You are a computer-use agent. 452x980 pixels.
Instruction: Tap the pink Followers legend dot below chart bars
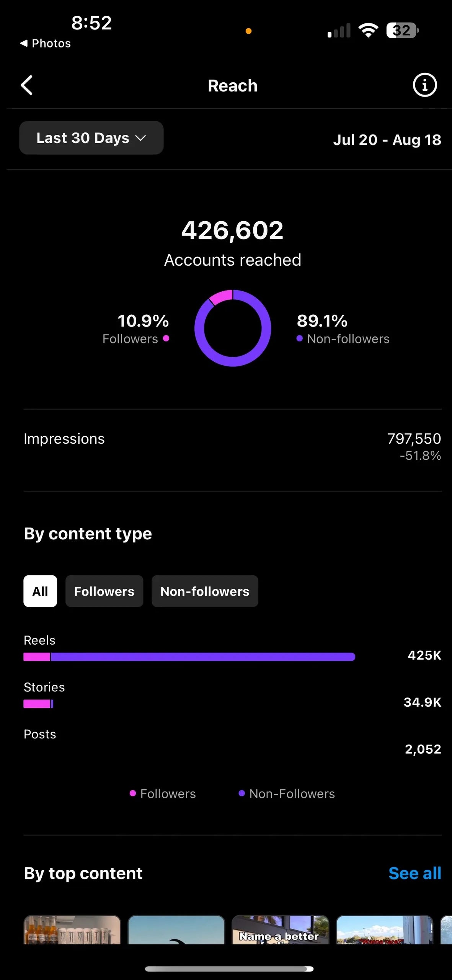(133, 794)
